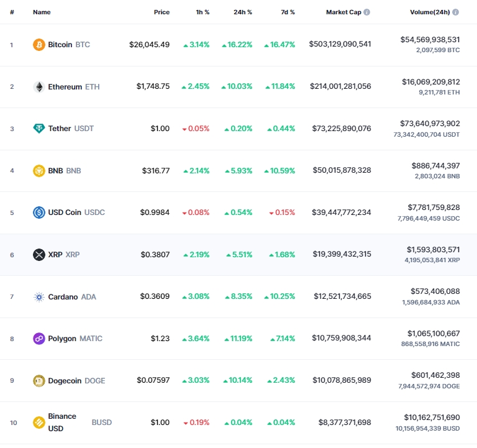Sort by the 24h % column header
477x448 pixels.
243,12
